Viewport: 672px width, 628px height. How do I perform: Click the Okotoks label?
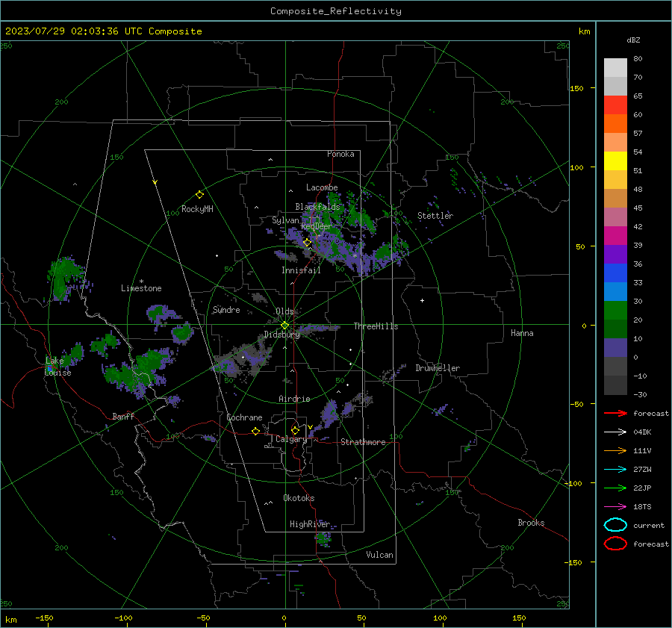(299, 498)
